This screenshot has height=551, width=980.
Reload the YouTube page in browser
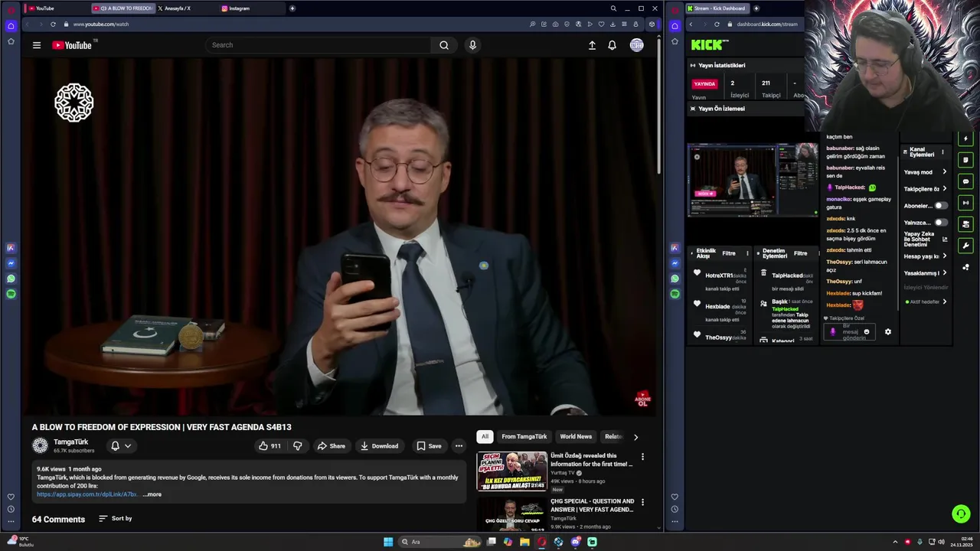point(53,24)
